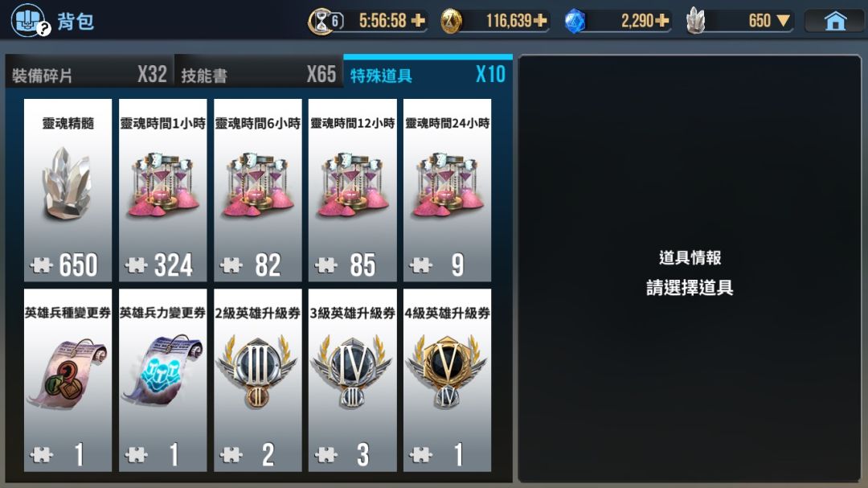Add hourglass time with the plus icon
The width and height of the screenshot is (868, 488).
point(419,21)
